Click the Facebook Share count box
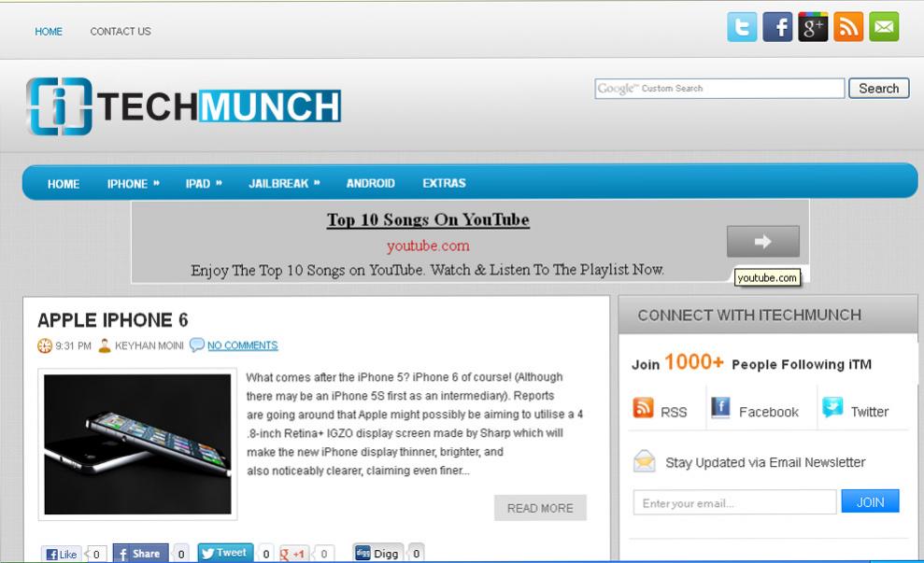Screen dimensions: 924x563 [x=181, y=554]
